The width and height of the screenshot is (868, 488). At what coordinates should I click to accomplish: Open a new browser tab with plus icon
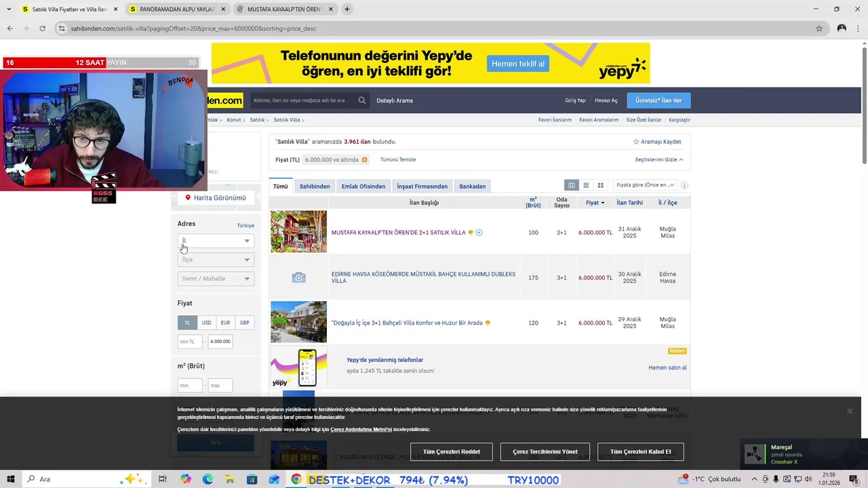(x=347, y=9)
